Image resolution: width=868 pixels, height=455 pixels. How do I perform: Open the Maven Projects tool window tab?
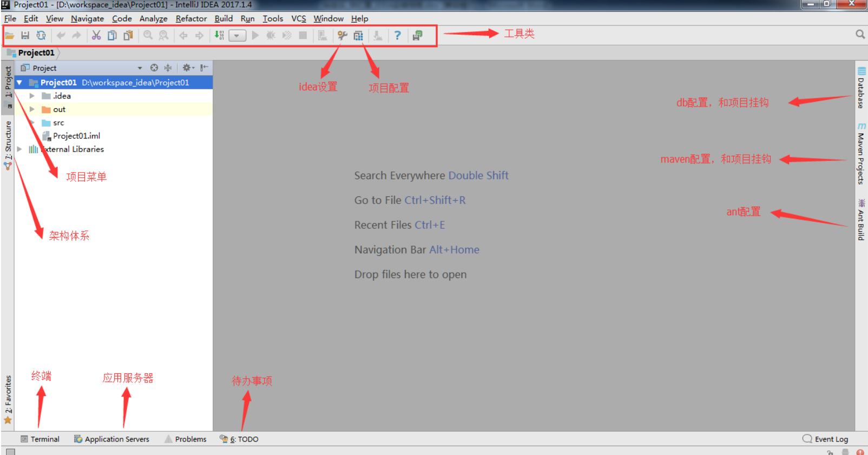click(861, 154)
